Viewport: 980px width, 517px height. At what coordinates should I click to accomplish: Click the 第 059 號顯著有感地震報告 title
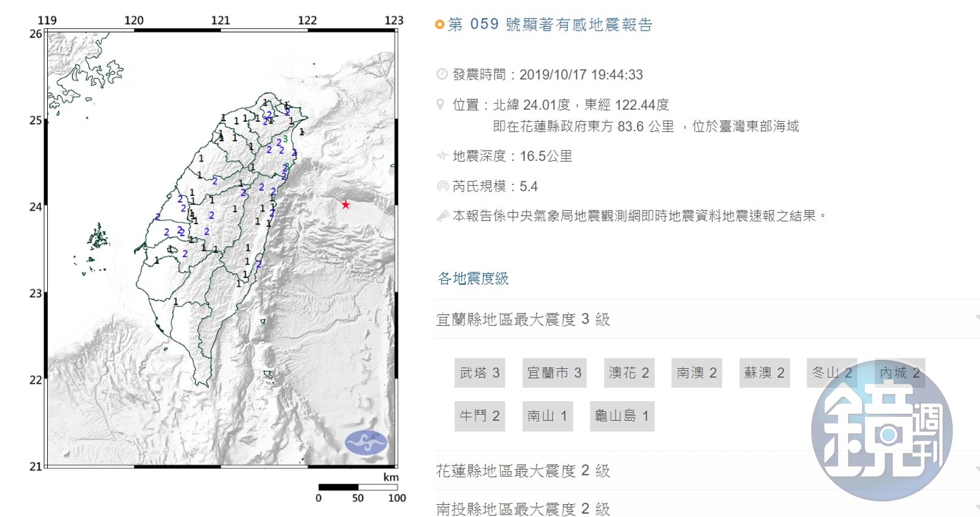(550, 25)
